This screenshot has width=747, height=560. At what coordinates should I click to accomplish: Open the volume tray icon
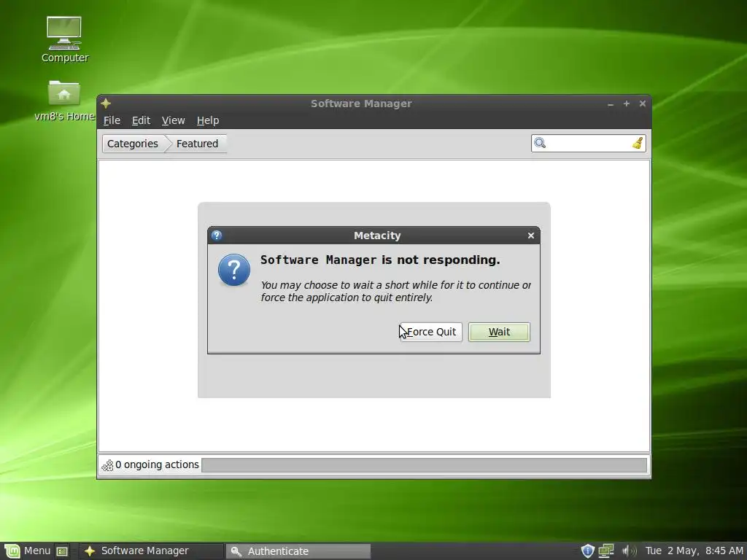pyautogui.click(x=629, y=551)
